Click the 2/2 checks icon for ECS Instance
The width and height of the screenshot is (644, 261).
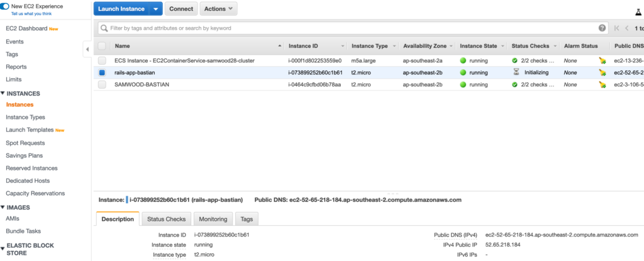click(514, 60)
